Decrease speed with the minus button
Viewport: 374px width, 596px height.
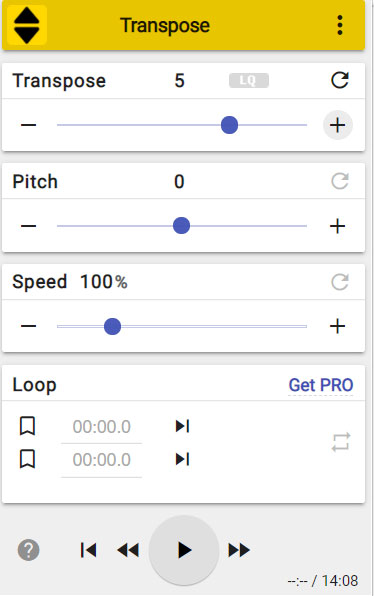pos(29,326)
